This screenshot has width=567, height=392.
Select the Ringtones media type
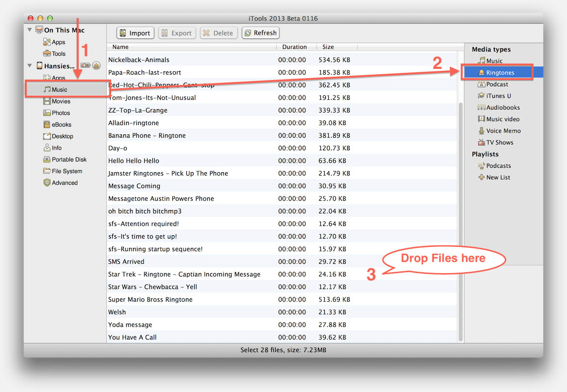click(x=497, y=72)
